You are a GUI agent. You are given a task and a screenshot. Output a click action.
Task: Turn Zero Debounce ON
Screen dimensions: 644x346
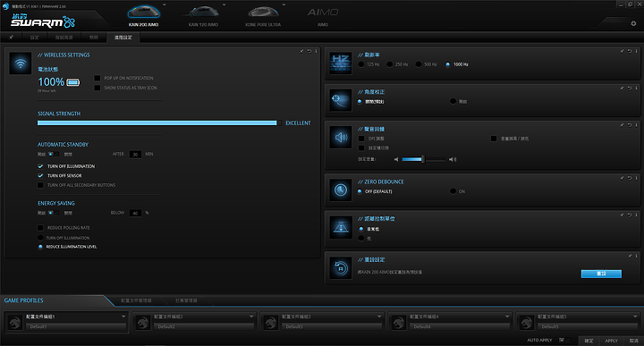(453, 191)
